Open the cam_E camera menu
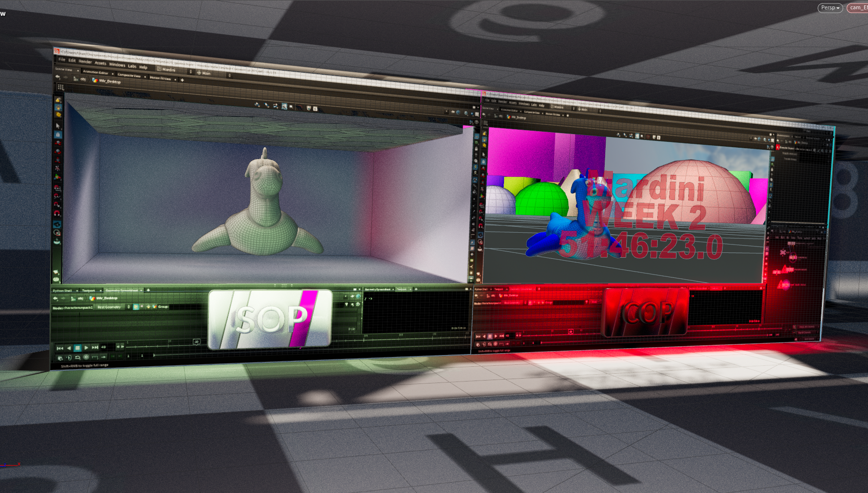The height and width of the screenshot is (493, 868). point(858,7)
